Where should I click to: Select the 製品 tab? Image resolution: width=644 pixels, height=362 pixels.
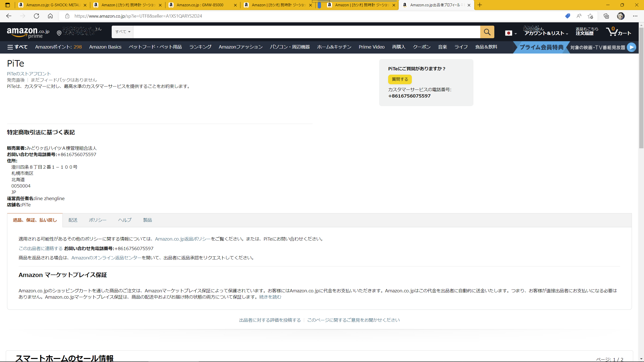click(x=147, y=220)
